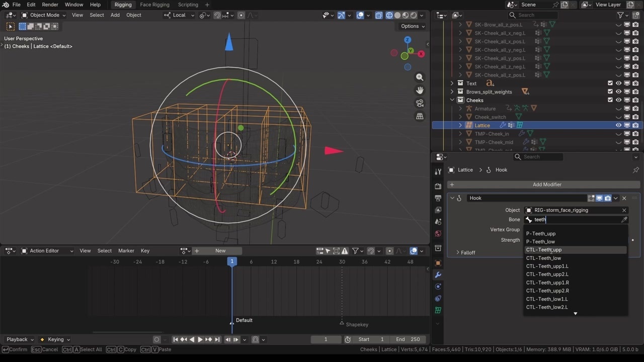This screenshot has width=644, height=362.
Task: Switch to orthographic grid view icon
Action: pyautogui.click(x=420, y=116)
